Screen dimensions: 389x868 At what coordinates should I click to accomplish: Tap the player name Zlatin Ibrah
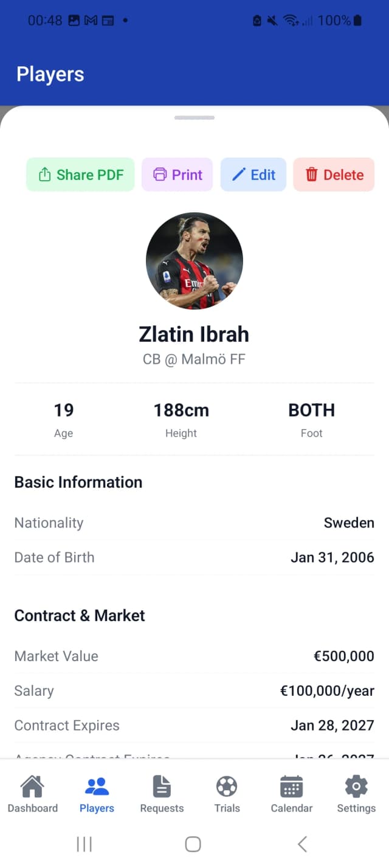tap(194, 333)
